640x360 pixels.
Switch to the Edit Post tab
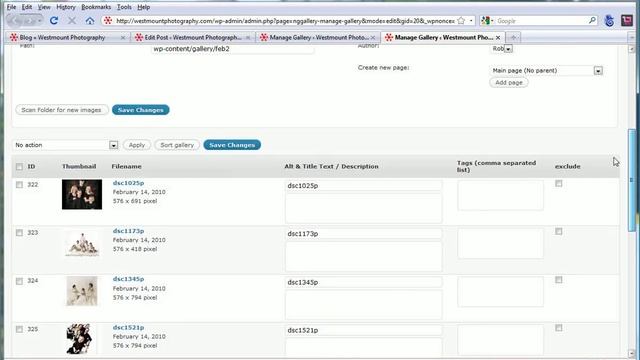point(192,38)
